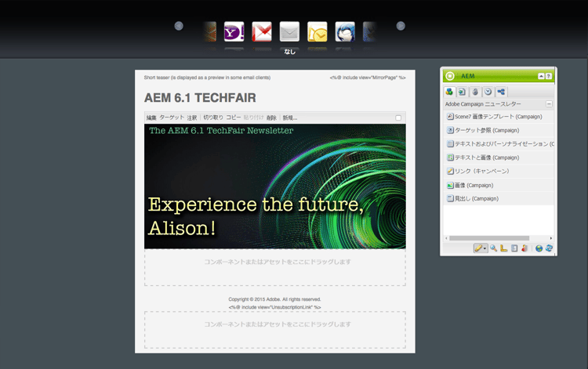Select ターゲット参照 (Campaign) component

click(499, 130)
